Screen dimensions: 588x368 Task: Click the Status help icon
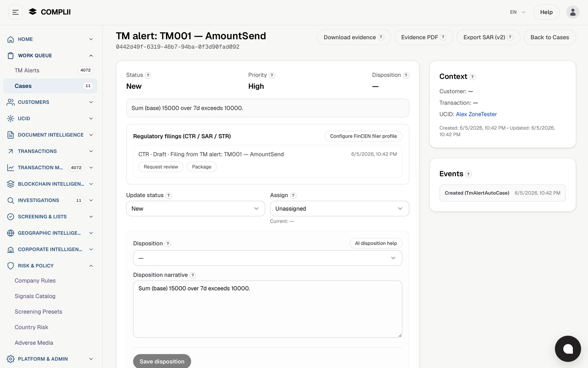pos(148,75)
